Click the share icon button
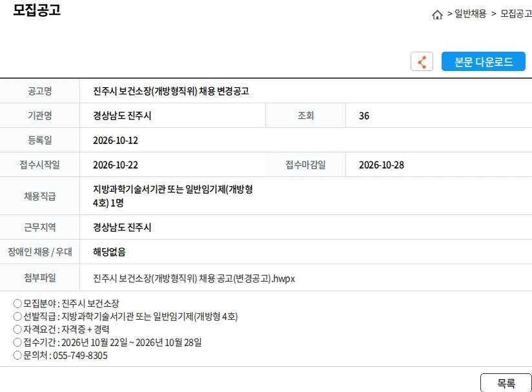 click(x=422, y=61)
